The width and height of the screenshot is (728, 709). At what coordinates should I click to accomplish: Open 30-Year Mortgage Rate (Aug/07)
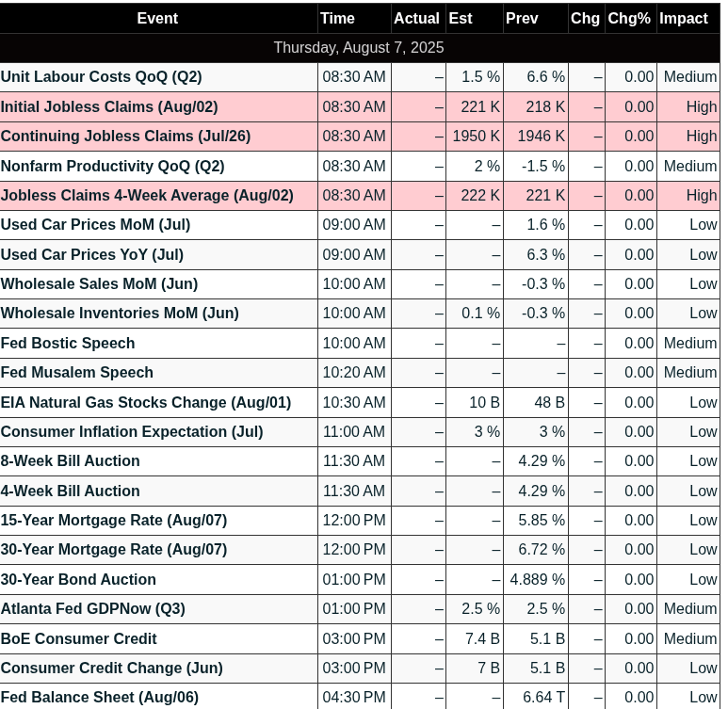click(x=114, y=549)
